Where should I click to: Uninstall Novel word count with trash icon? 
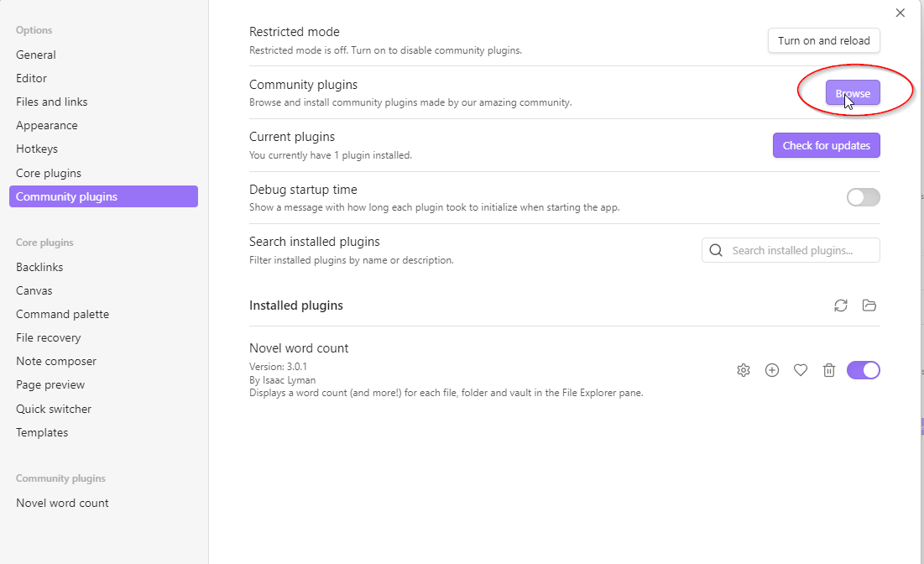829,370
